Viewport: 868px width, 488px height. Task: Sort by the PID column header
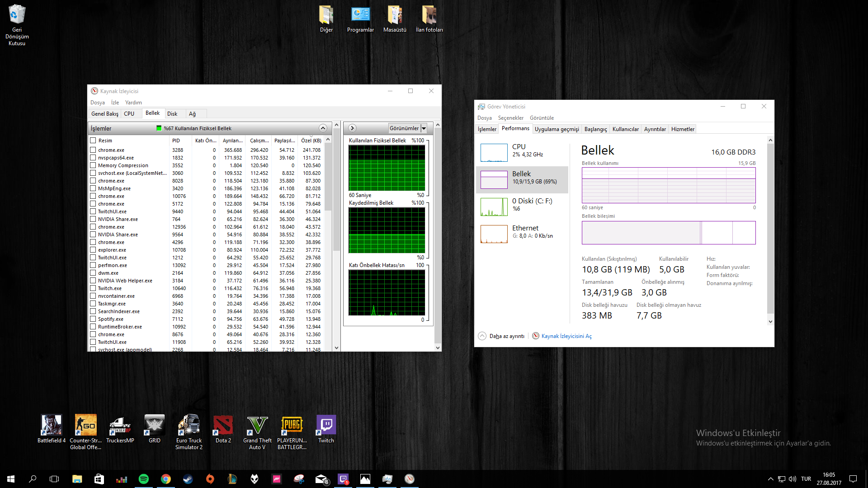(181, 141)
